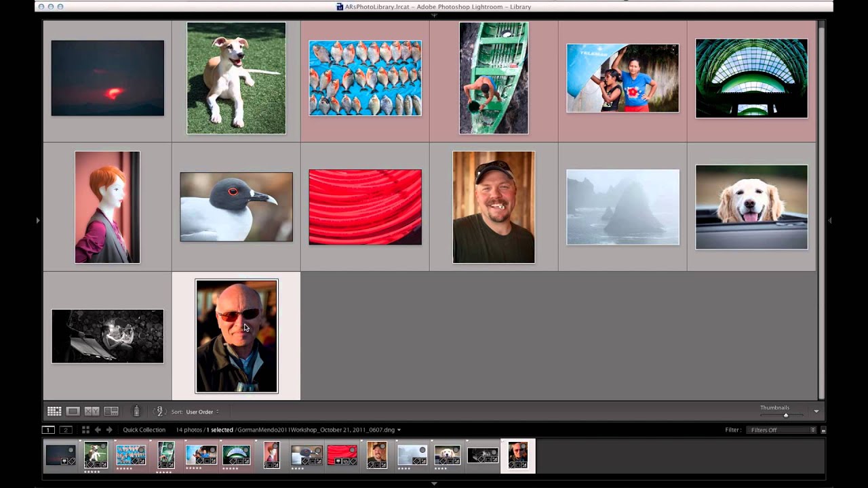Screen dimensions: 868x488
Task: Click the mannequin thumbnail in filmstrip
Action: click(271, 455)
